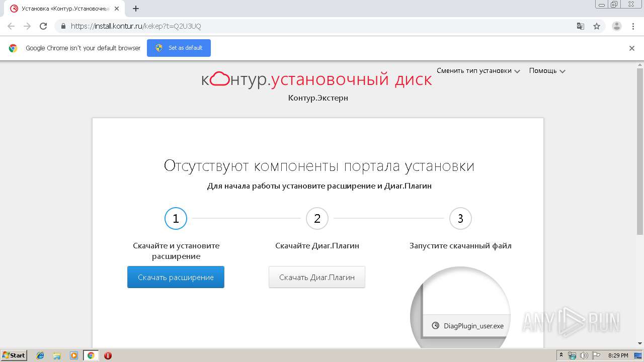The height and width of the screenshot is (362, 644).
Task: Close the Установка Контур tab
Action: coord(117,9)
